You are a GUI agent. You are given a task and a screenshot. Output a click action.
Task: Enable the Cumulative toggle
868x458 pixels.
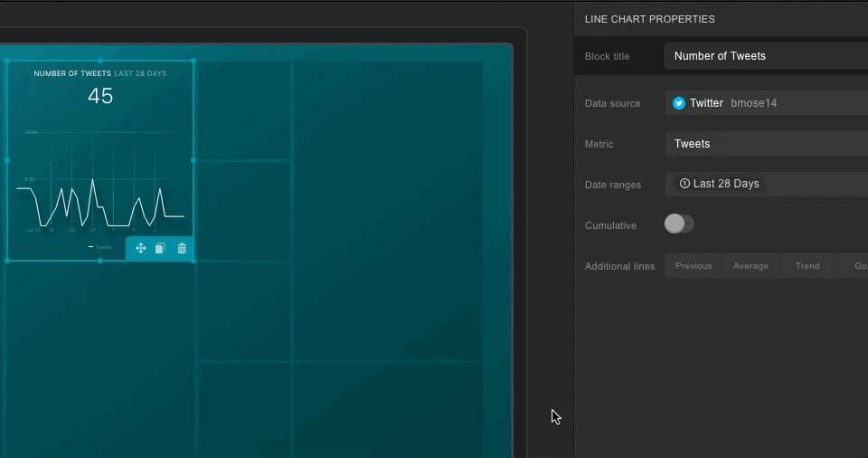pyautogui.click(x=679, y=224)
